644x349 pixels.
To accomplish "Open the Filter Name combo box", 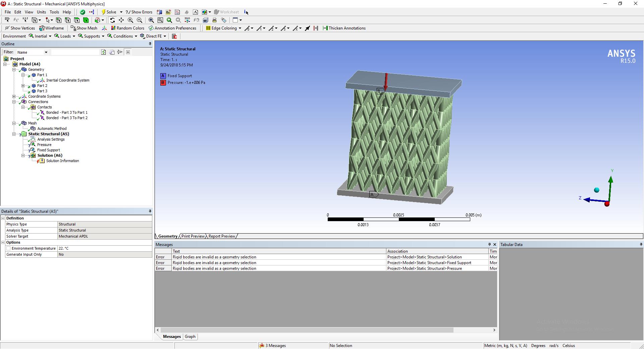I will click(x=33, y=52).
